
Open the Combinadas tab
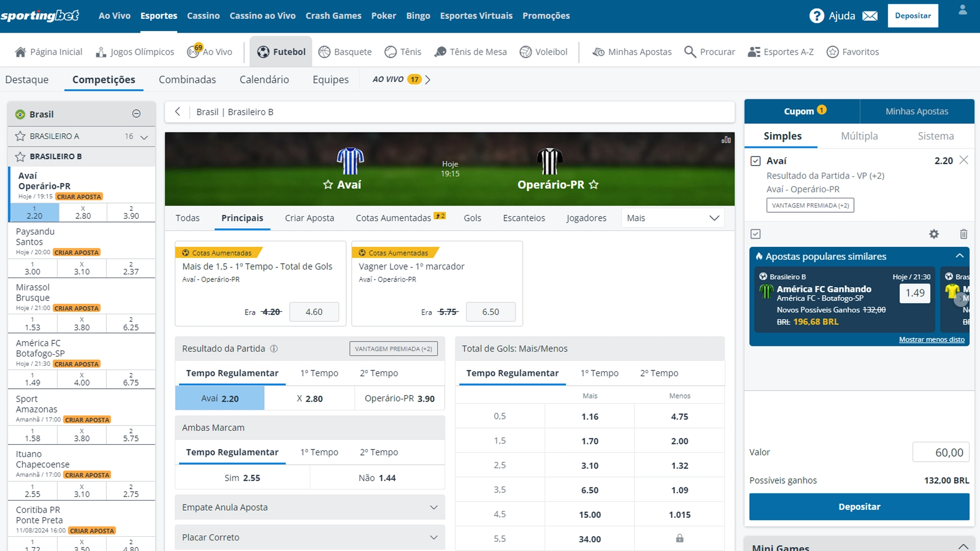point(187,80)
